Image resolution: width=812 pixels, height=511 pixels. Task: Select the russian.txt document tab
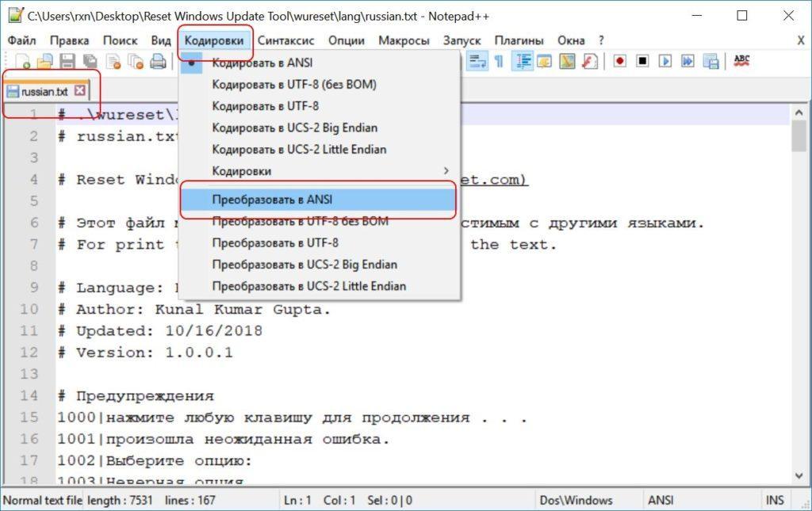(x=44, y=92)
